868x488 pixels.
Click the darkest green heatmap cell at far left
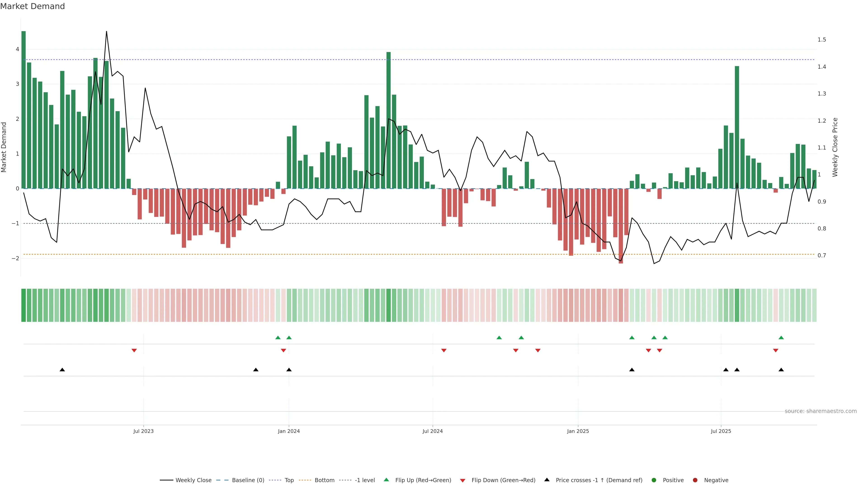point(24,305)
